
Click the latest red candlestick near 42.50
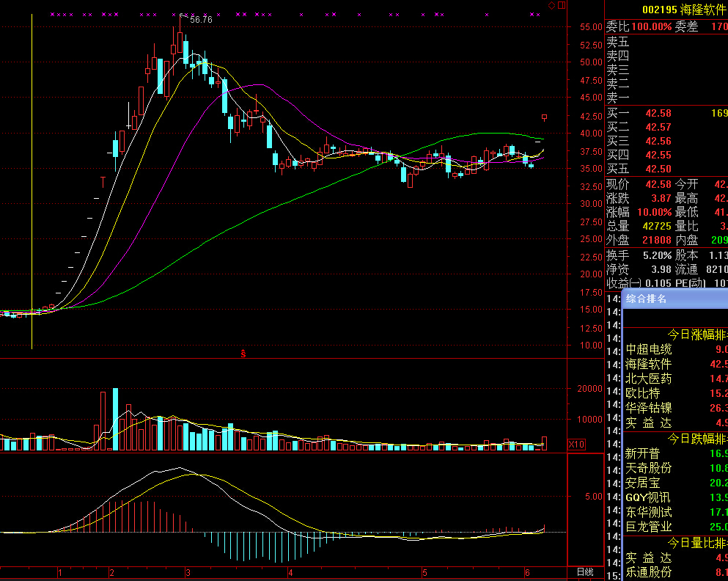(544, 117)
